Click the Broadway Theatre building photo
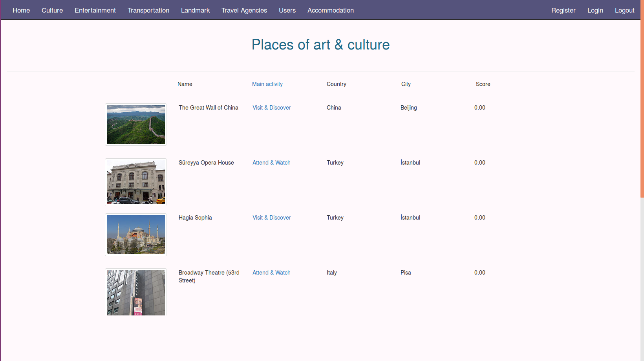The width and height of the screenshot is (644, 361). pyautogui.click(x=136, y=292)
